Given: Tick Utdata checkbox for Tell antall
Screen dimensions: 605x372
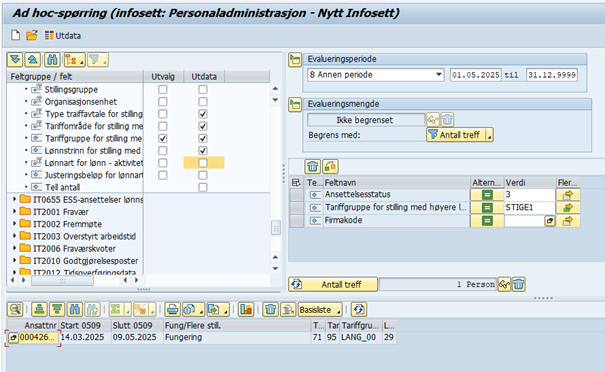Looking at the screenshot, I should [203, 188].
